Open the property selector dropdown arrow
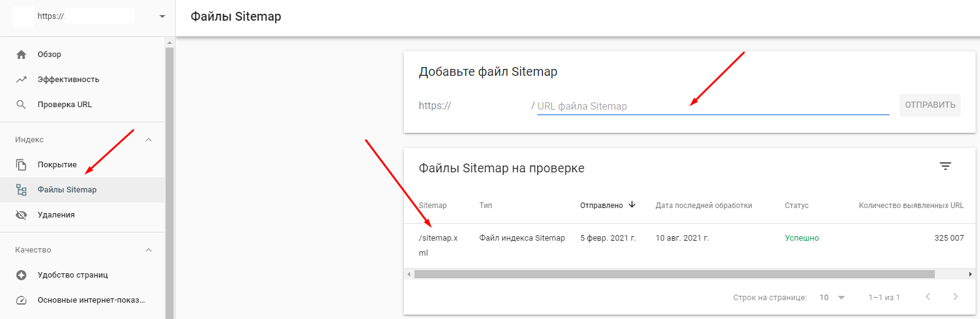The height and width of the screenshot is (319, 980). [162, 16]
